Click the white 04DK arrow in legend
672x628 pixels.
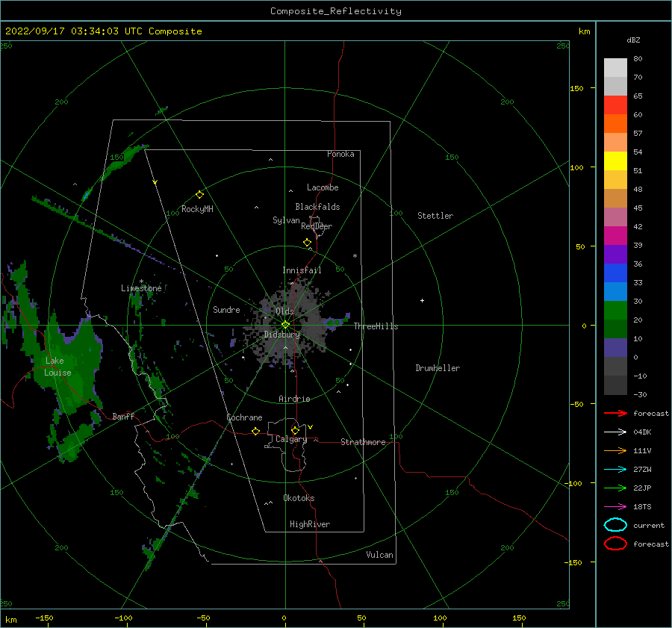point(615,432)
